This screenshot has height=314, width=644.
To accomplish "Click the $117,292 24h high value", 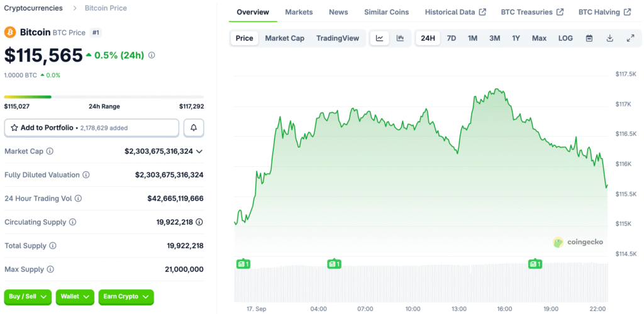I will pos(191,106).
